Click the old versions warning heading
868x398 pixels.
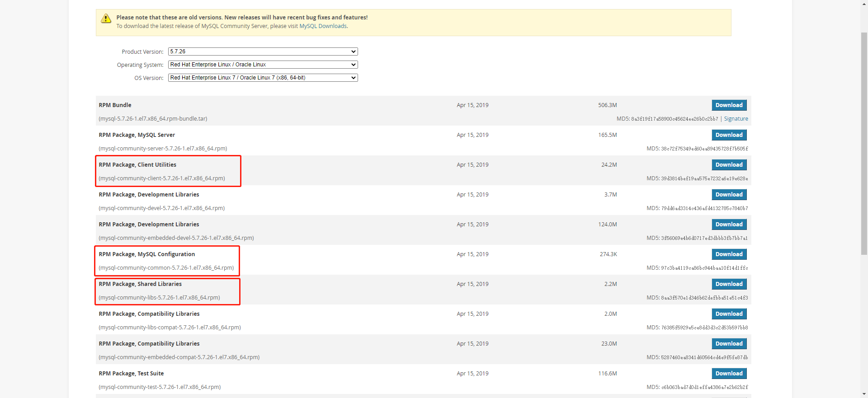242,18
